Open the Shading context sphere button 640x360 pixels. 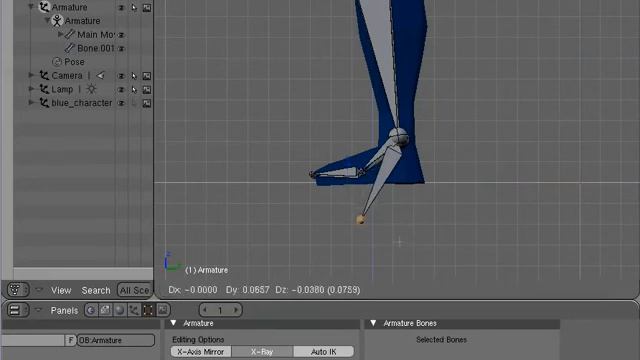tap(120, 310)
